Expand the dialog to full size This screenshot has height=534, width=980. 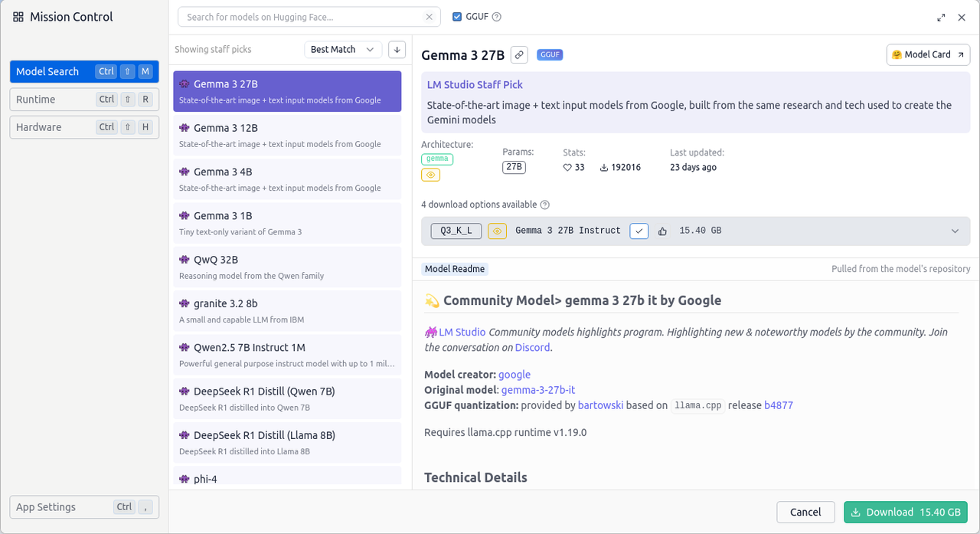(941, 17)
